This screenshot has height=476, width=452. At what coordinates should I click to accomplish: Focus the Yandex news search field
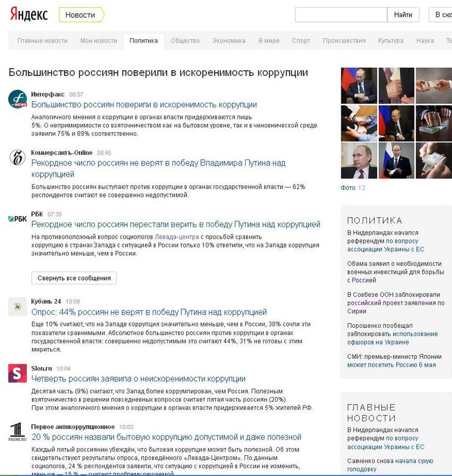click(341, 15)
